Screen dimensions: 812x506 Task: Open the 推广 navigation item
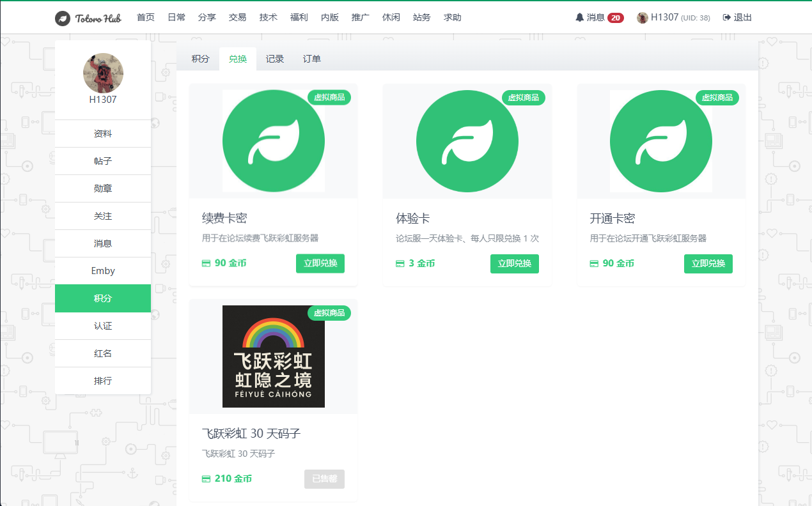[361, 18]
